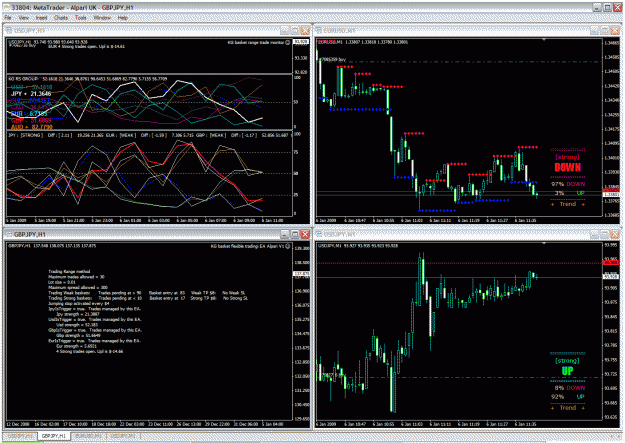Click the 8% DOWN value on USDJPY,M1 chart
625x443 pixels.
coord(570,388)
